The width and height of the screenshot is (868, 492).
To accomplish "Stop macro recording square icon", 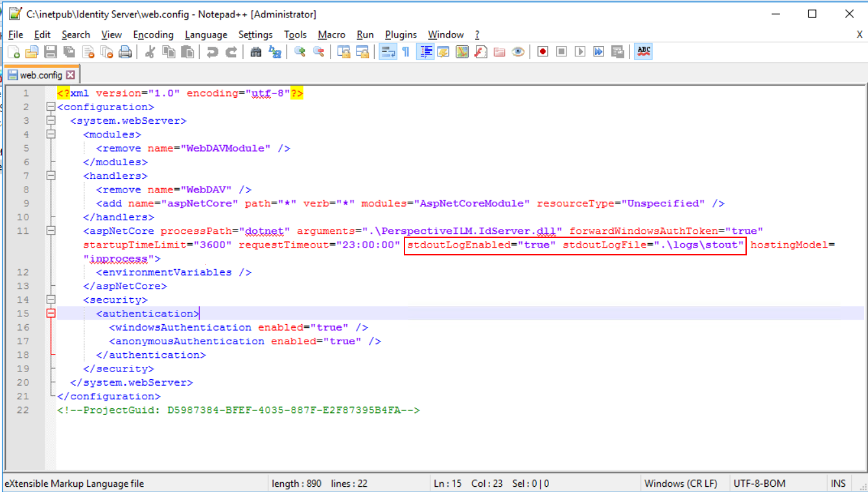I will pos(562,53).
